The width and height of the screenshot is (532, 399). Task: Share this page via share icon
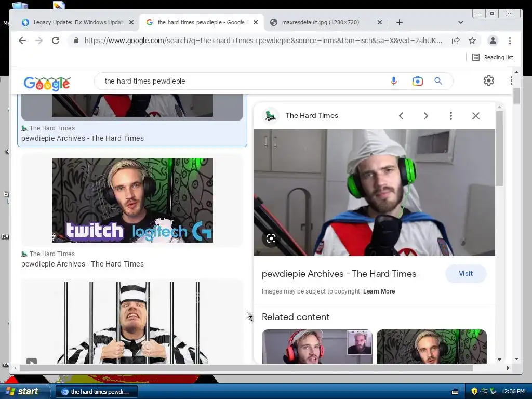456,41
